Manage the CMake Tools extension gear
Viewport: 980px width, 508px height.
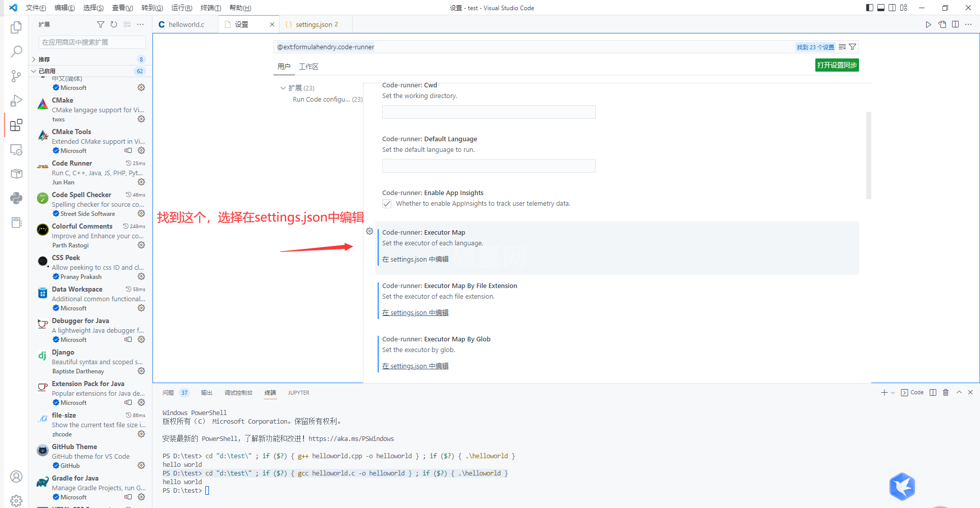141,150
